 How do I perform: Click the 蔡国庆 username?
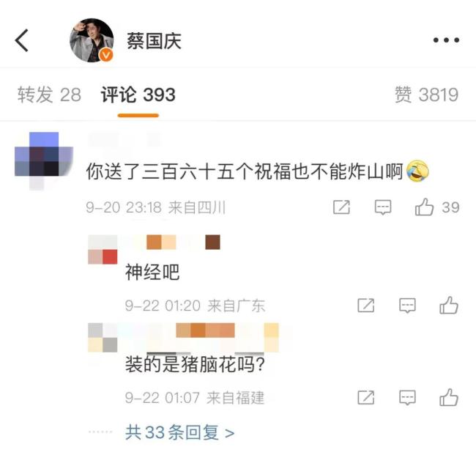[x=154, y=41]
